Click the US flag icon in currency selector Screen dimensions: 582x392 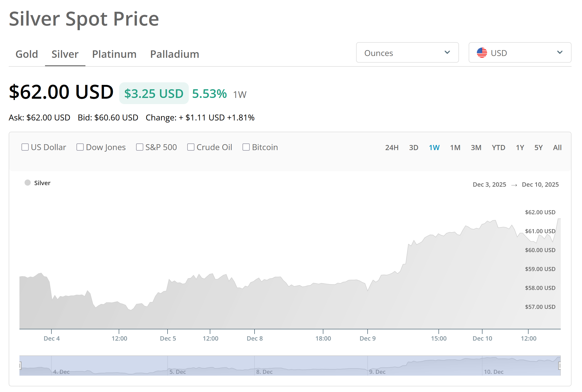point(482,53)
